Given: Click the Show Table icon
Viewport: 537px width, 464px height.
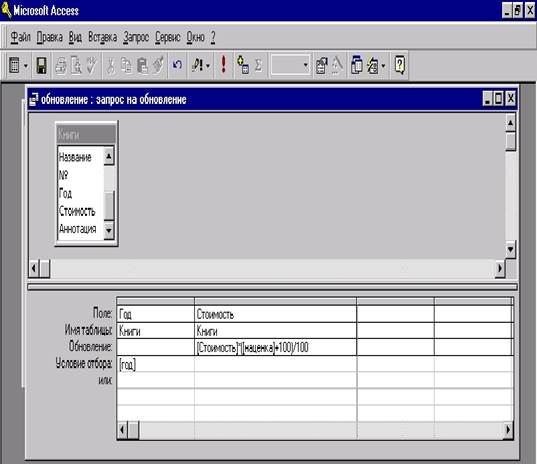Looking at the screenshot, I should (243, 65).
